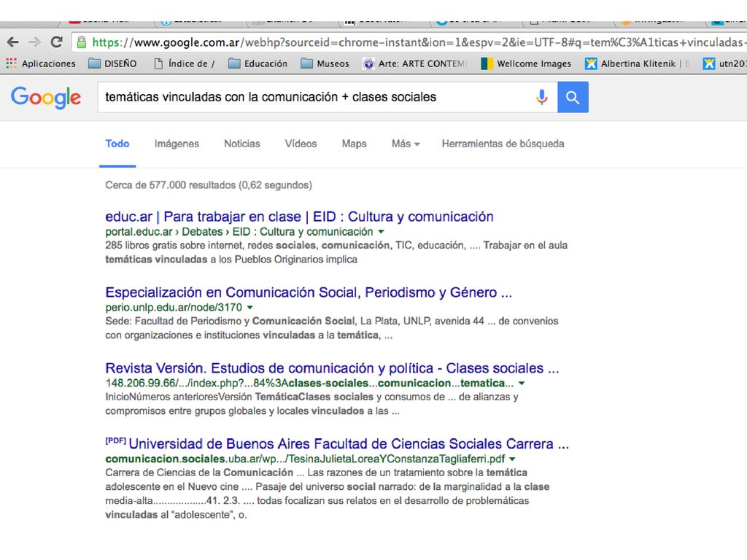
Task: Expand dropdown arrow beside perio.unlp.edu.ar URL
Action: pyautogui.click(x=250, y=308)
